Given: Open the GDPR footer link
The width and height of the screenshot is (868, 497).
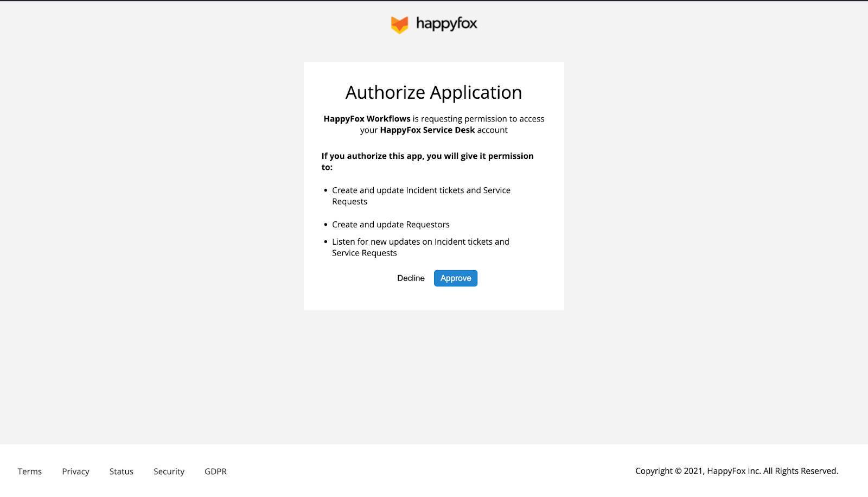Looking at the screenshot, I should [215, 471].
